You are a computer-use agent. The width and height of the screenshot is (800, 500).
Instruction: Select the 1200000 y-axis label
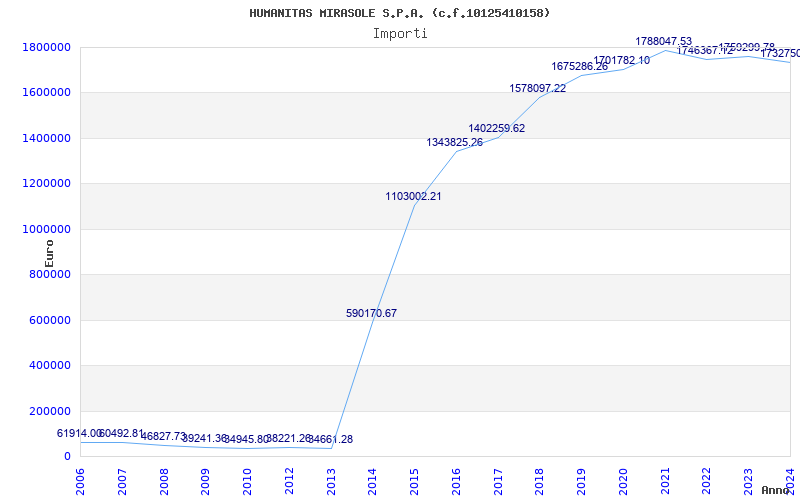coord(46,184)
